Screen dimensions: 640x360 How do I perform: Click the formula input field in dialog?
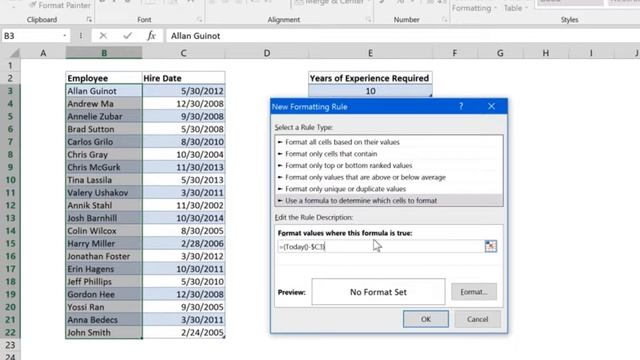click(x=381, y=247)
